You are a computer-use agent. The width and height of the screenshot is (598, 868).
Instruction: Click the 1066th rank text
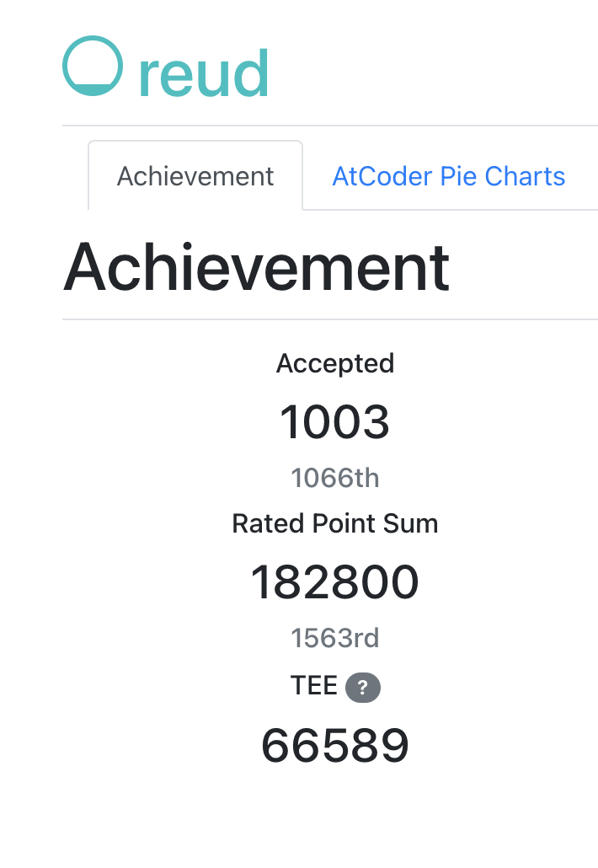click(335, 479)
